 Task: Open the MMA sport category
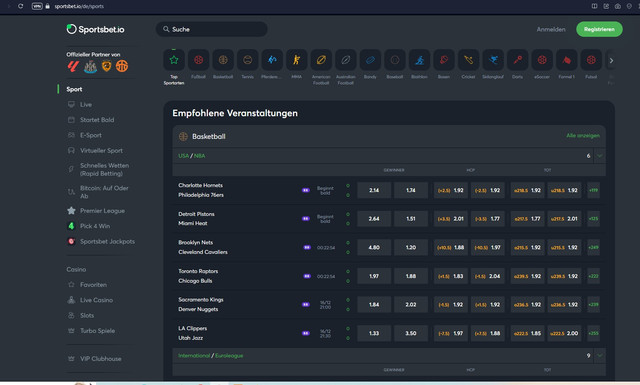point(296,60)
